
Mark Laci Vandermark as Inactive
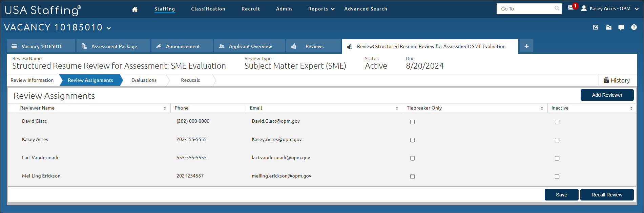click(x=557, y=158)
